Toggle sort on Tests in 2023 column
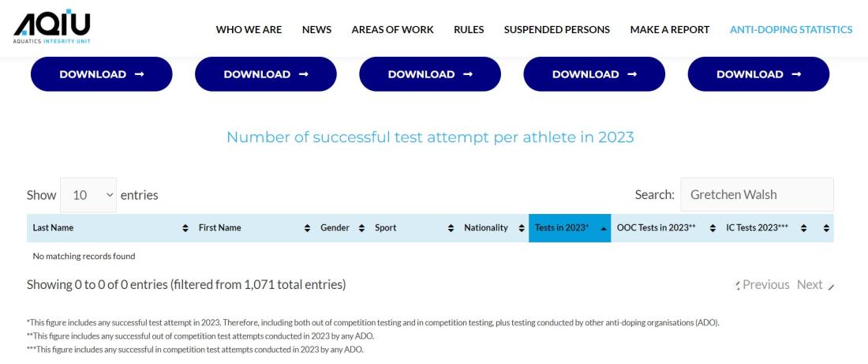Image resolution: width=868 pixels, height=364 pixels. click(x=570, y=228)
